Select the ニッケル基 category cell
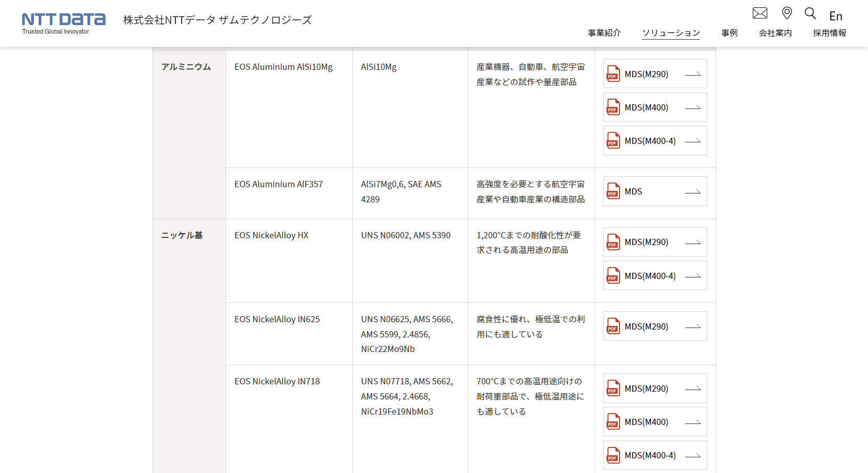The height and width of the screenshot is (473, 868). coord(189,346)
